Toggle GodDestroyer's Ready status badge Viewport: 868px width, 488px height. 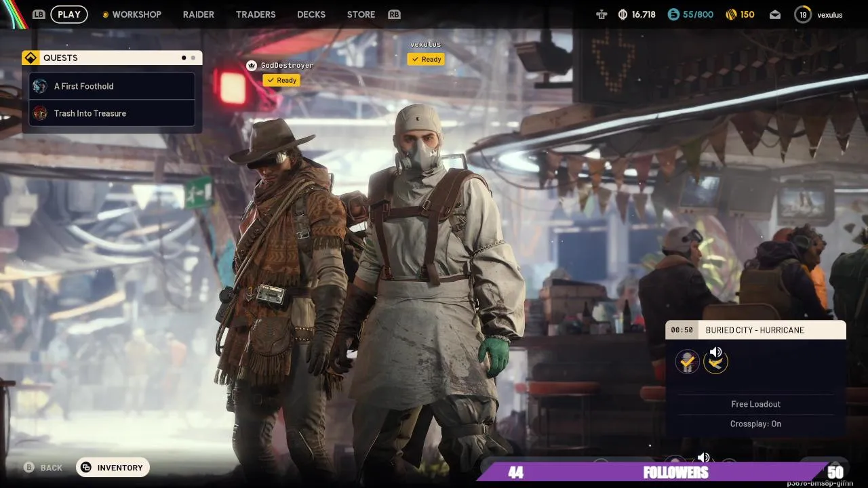coord(281,80)
